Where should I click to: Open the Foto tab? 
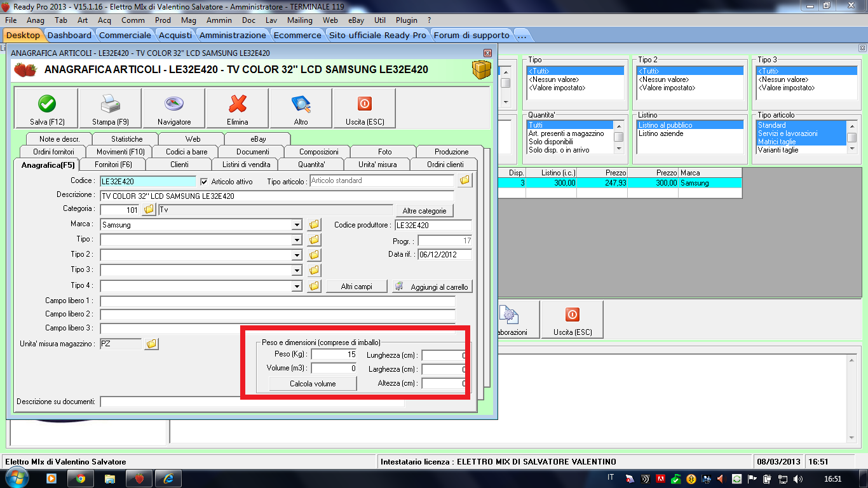pos(384,152)
